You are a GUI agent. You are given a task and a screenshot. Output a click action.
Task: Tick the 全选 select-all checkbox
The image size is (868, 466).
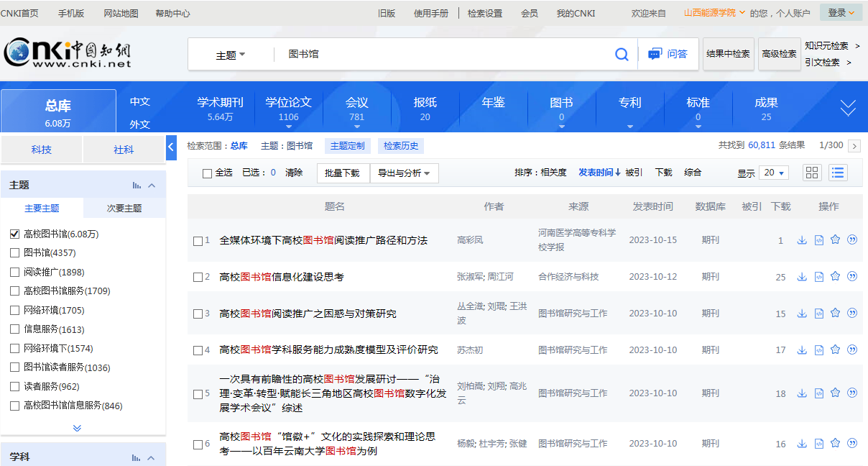click(208, 173)
